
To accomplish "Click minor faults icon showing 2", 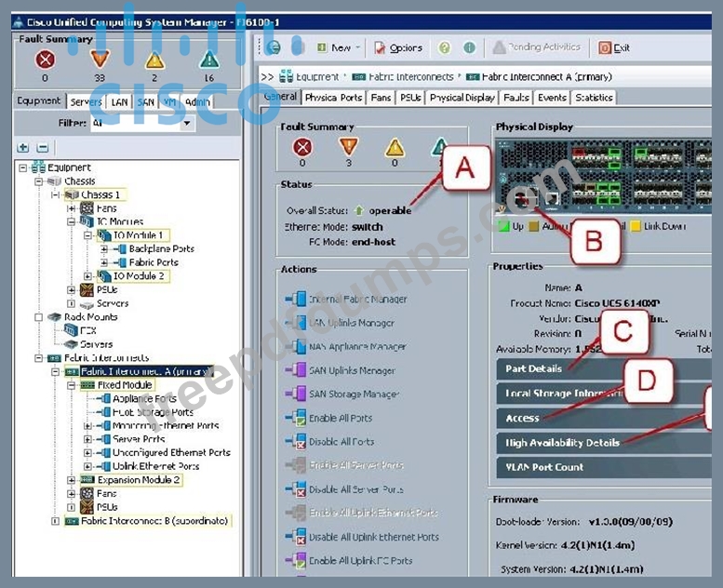I will pos(154,60).
